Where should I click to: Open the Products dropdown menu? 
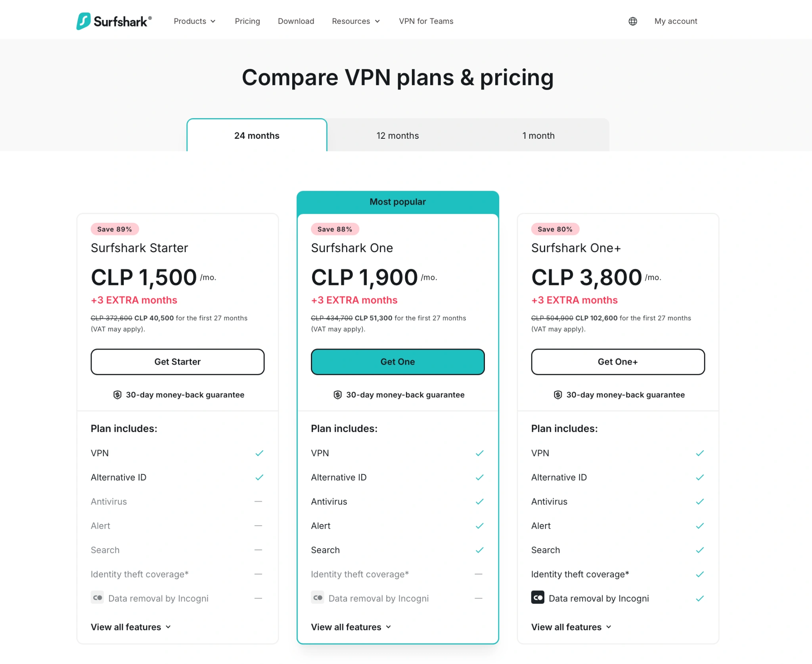coord(195,21)
